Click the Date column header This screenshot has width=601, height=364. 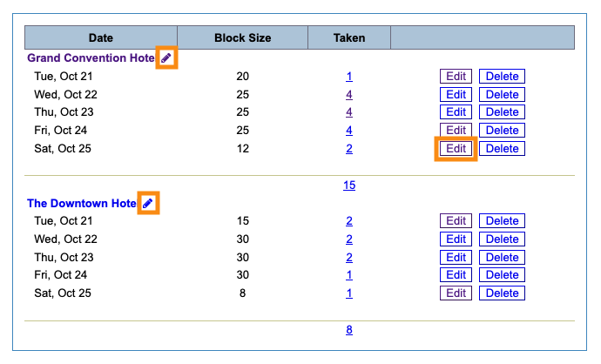[100, 37]
